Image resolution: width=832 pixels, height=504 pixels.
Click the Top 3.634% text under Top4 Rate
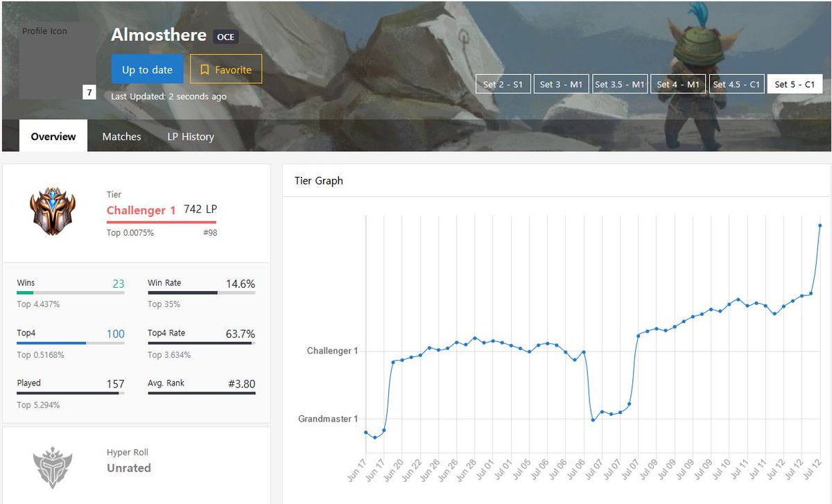(x=169, y=355)
